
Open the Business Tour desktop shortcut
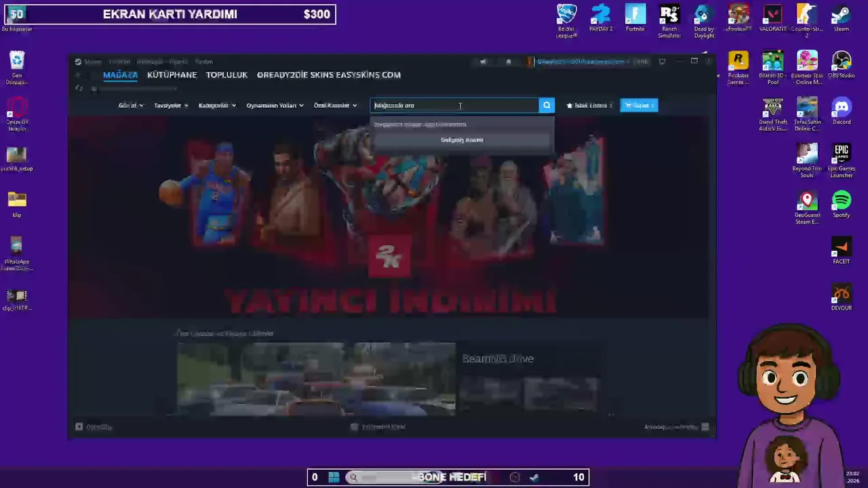(x=807, y=68)
